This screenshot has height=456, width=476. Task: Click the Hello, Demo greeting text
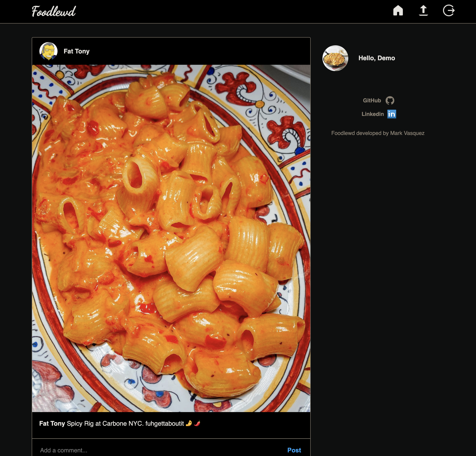click(x=376, y=58)
